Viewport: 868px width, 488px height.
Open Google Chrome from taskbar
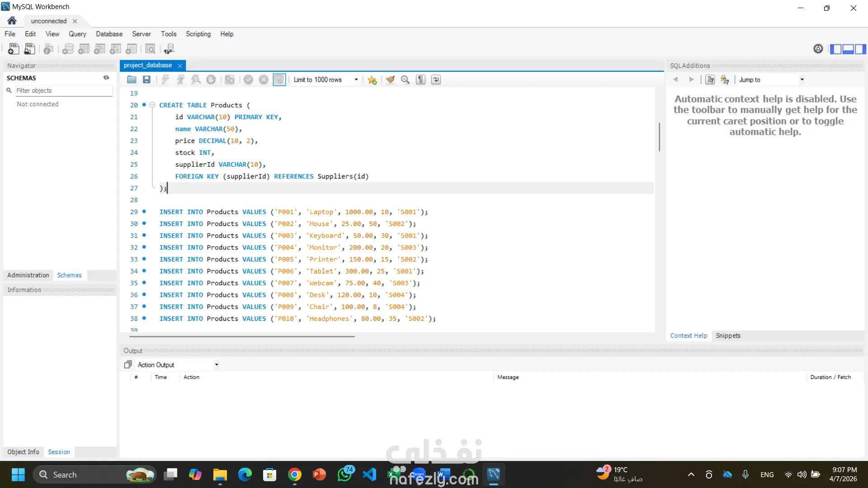pyautogui.click(x=295, y=474)
